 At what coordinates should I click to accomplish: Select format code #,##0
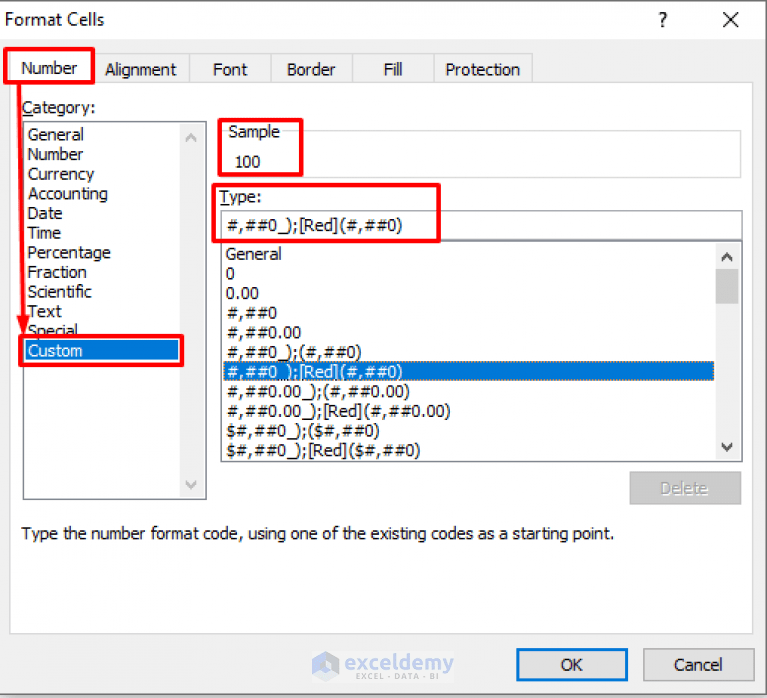click(469, 313)
